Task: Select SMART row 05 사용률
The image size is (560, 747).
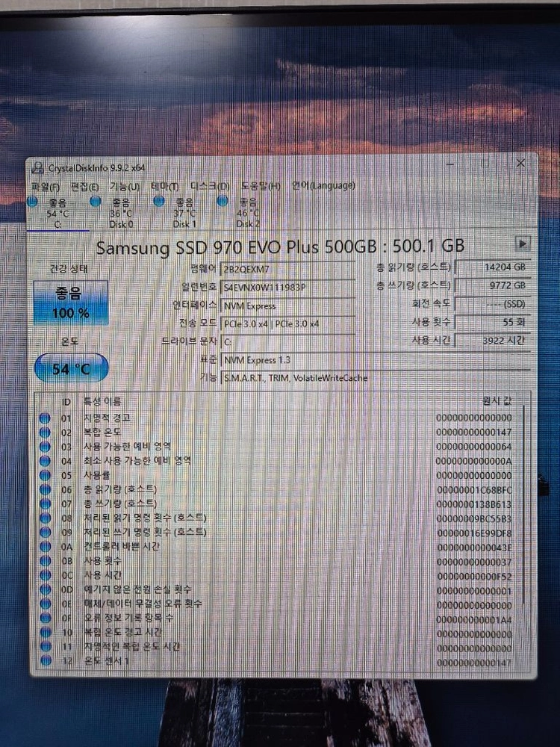Action: point(278,475)
